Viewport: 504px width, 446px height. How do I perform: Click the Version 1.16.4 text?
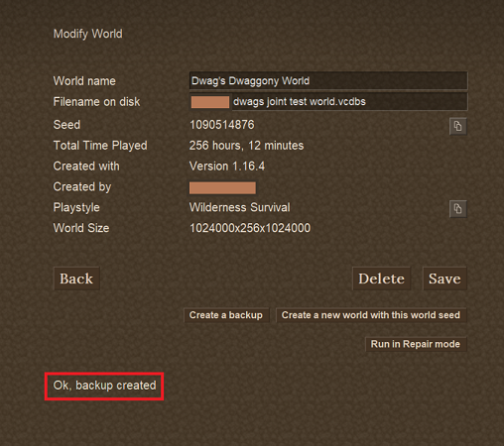point(227,167)
